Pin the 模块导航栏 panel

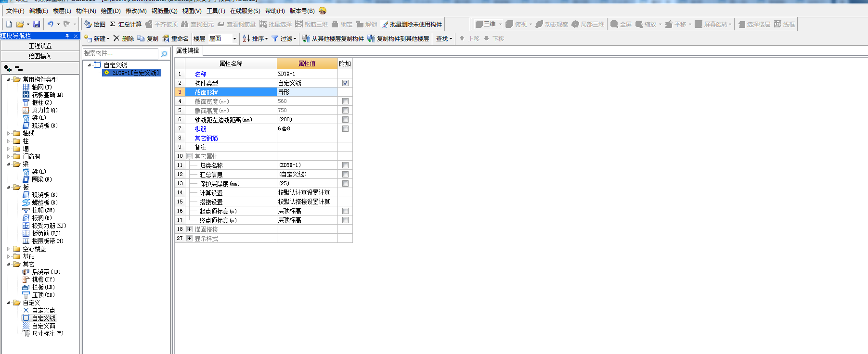67,36
